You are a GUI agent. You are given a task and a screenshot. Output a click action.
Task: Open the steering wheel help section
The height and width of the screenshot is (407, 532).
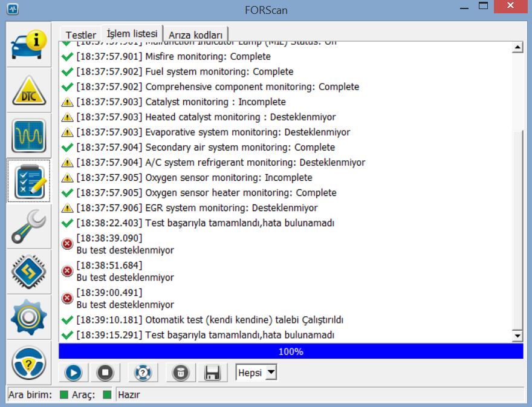29,363
